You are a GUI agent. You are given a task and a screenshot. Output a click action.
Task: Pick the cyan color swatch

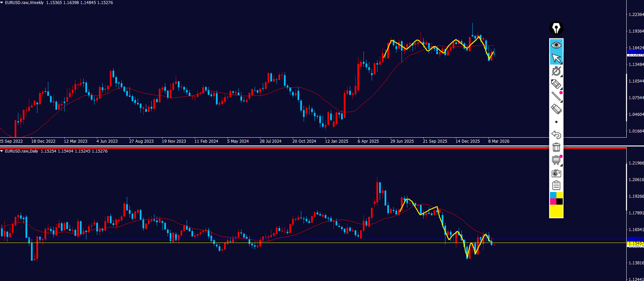coord(553,195)
